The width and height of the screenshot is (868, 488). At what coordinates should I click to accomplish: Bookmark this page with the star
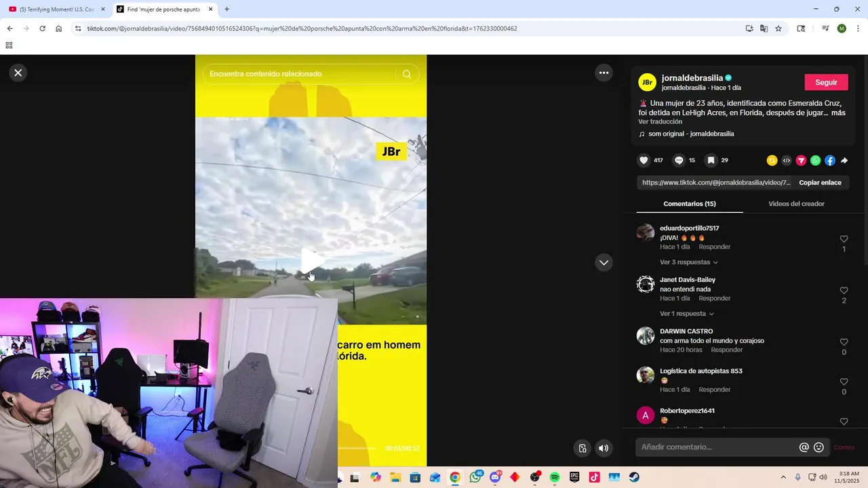click(x=778, y=28)
